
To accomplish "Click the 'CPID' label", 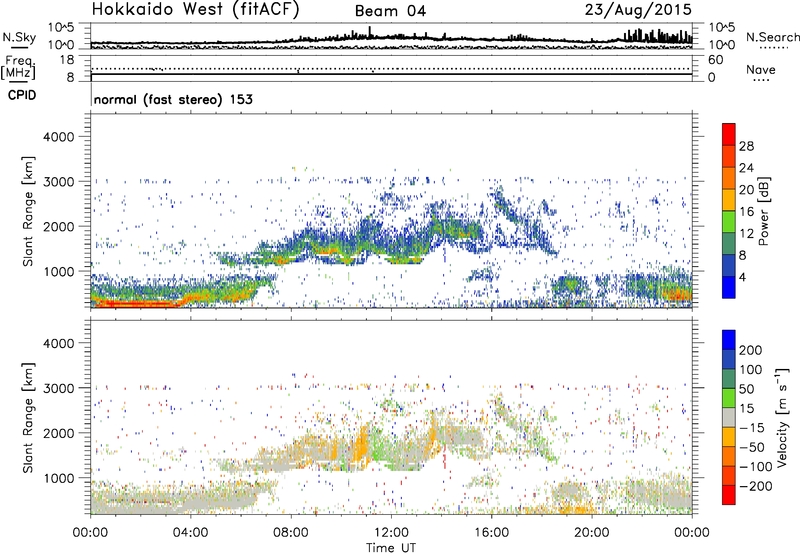I will pyautogui.click(x=22, y=95).
